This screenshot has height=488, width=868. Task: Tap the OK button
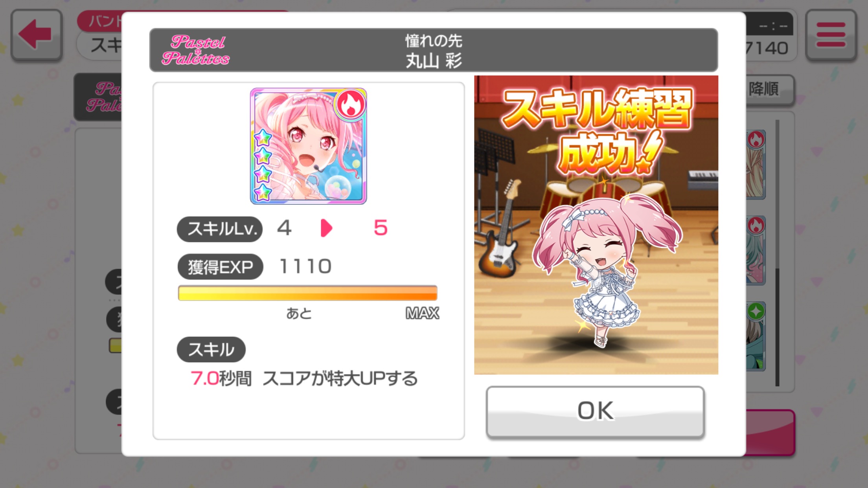coord(595,411)
